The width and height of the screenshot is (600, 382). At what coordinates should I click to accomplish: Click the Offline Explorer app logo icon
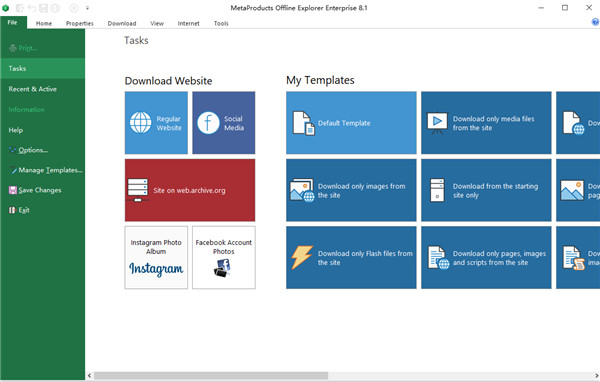tap(5, 8)
